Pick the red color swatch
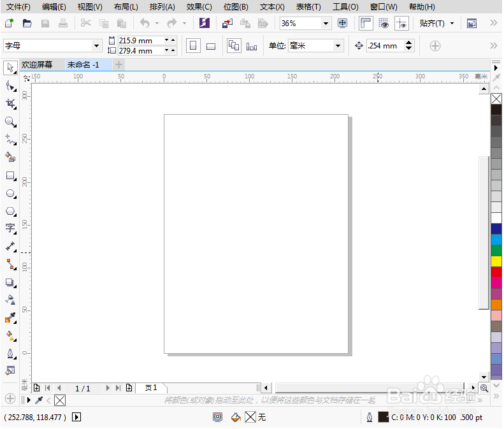The height and width of the screenshot is (429, 504). tap(496, 272)
